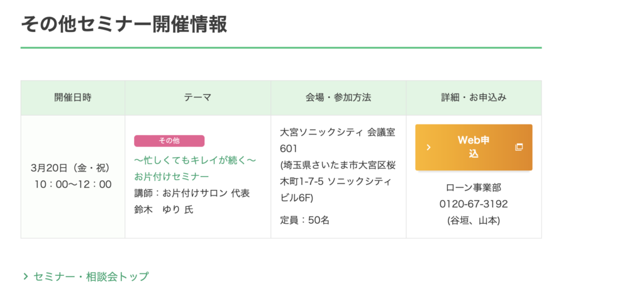
Task: Open the 〜忙しくてもキレイが続く〜 seminar link
Action: [x=195, y=160]
